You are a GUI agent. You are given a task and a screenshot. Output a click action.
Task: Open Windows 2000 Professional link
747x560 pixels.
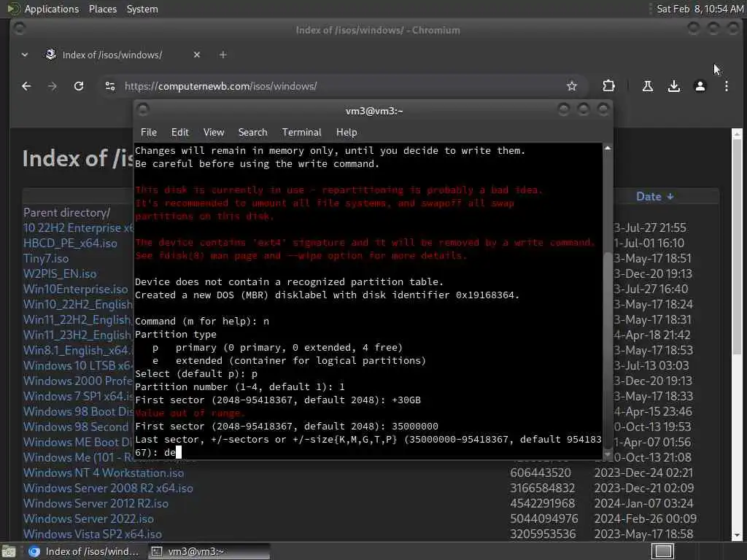point(79,381)
